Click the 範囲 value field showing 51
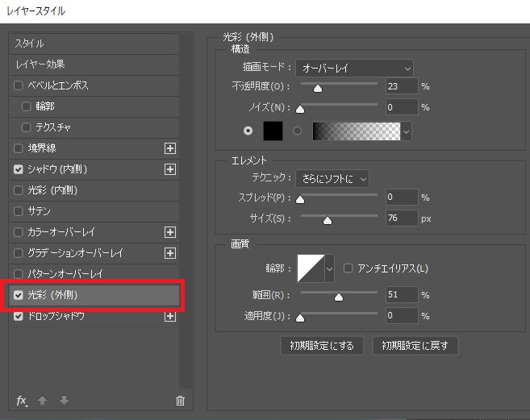 (402, 294)
